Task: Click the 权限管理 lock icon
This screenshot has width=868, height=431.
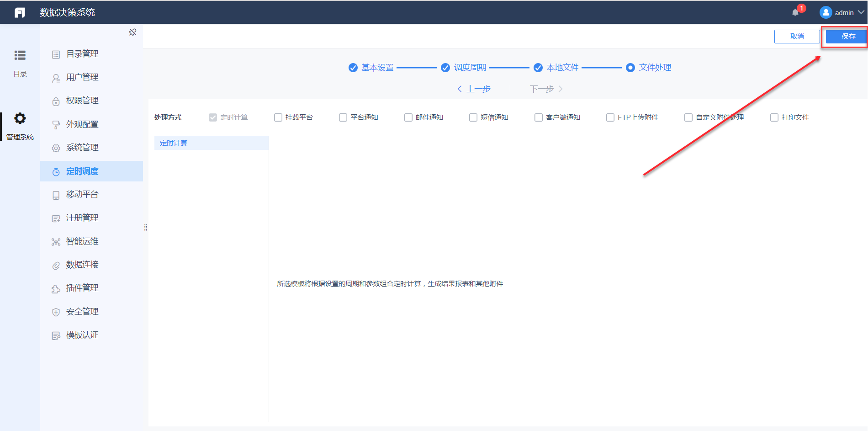Action: (x=56, y=101)
